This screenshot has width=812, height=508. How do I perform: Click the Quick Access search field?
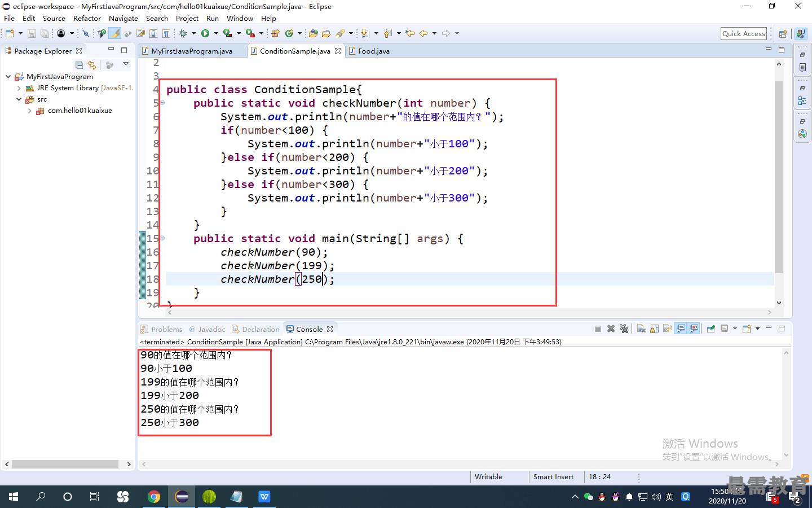(744, 34)
